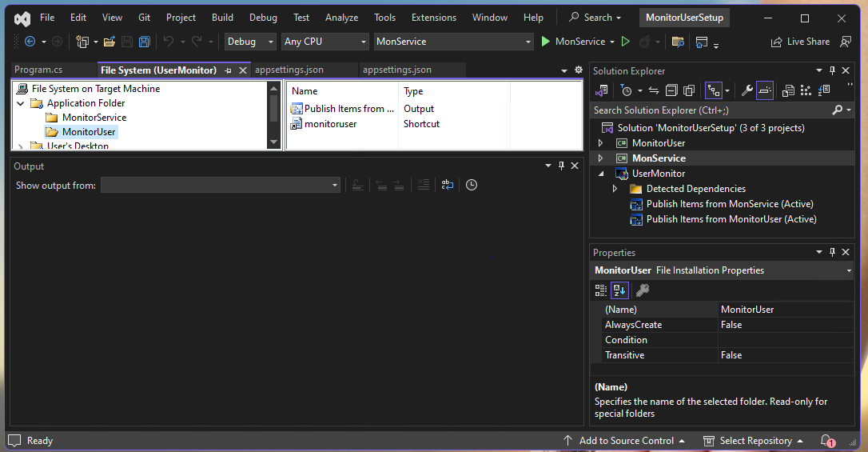Open the Debug configuration dropdown

coord(250,42)
